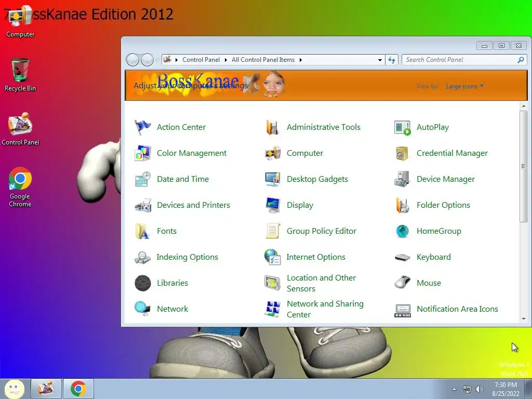Viewport: 532px width, 399px height.
Task: Click the Network and Sharing Center icon
Action: pos(272,309)
